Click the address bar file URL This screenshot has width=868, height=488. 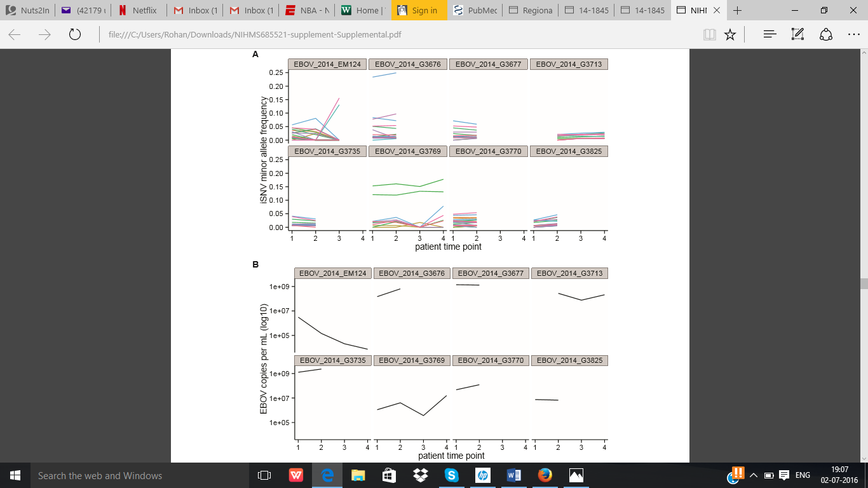[254, 35]
